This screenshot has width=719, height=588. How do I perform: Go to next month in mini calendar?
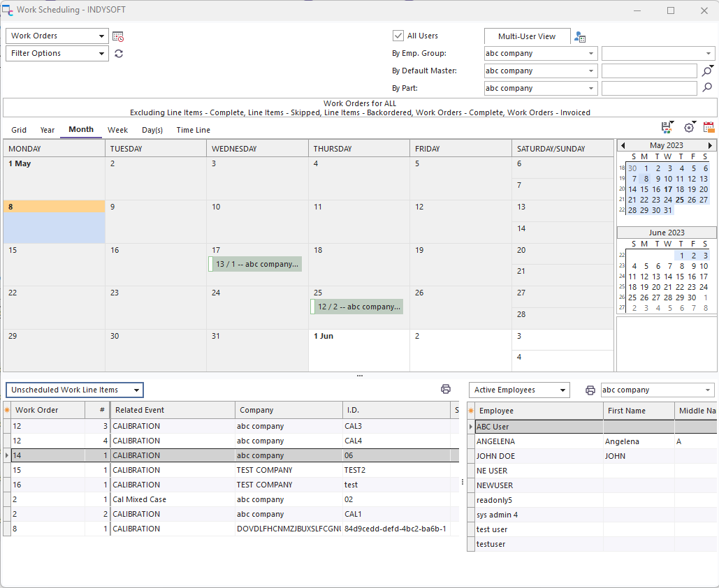[711, 145]
